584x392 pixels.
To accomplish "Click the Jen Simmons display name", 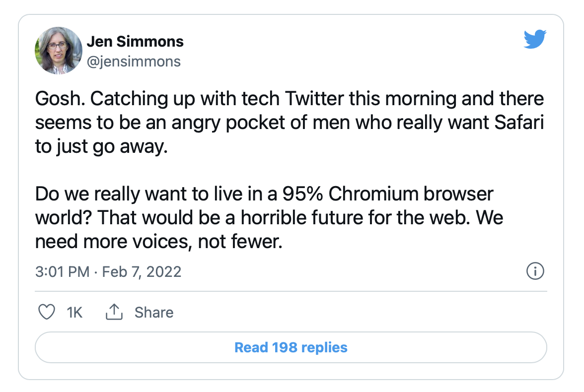I will click(x=135, y=42).
